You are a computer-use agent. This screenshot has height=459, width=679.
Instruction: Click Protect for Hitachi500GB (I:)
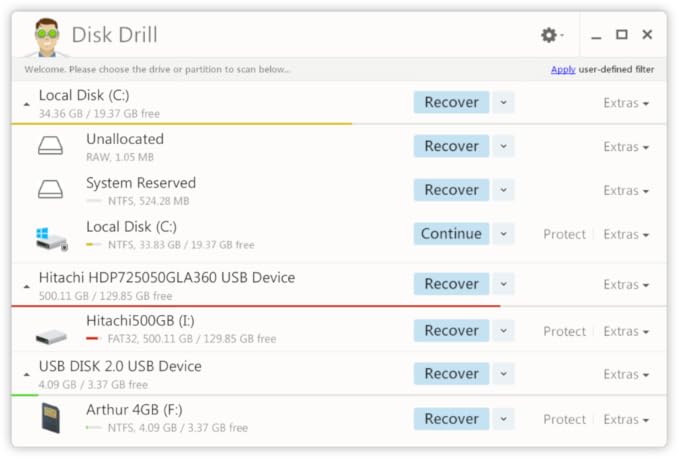coord(564,331)
